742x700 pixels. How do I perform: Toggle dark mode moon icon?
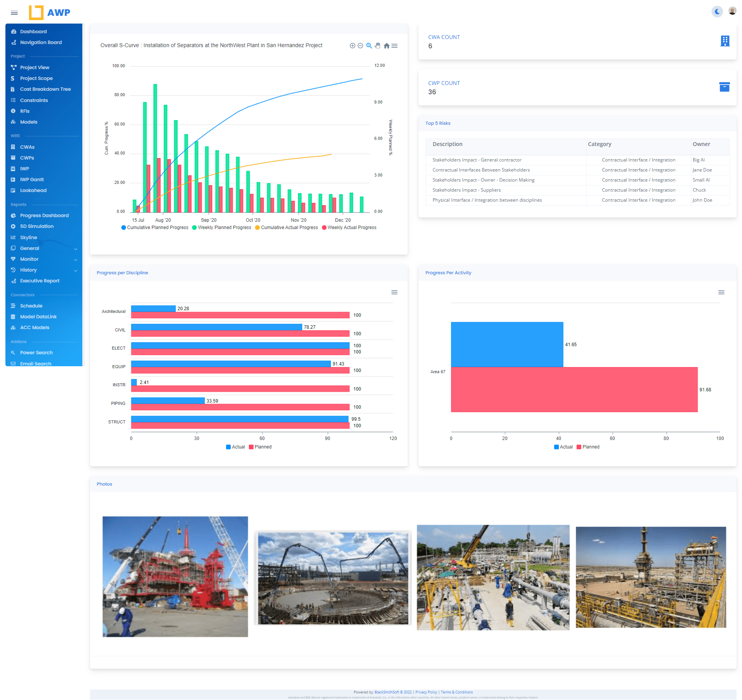coord(717,12)
